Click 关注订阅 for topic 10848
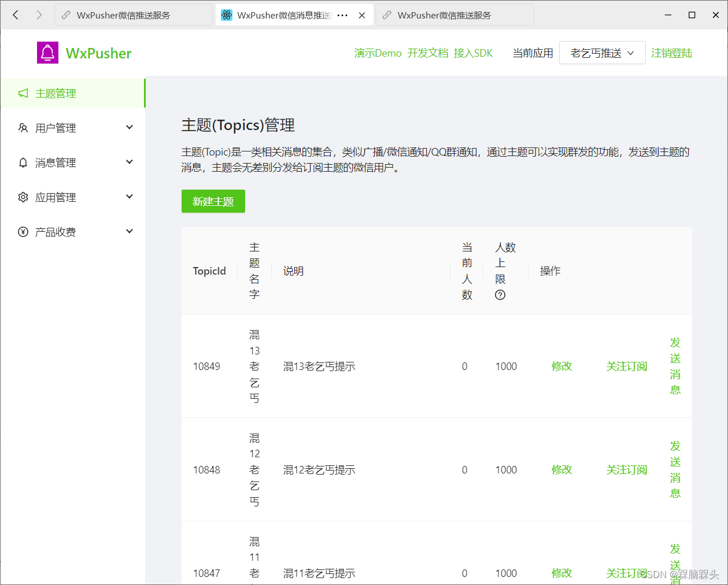The image size is (728, 585). pyautogui.click(x=627, y=469)
